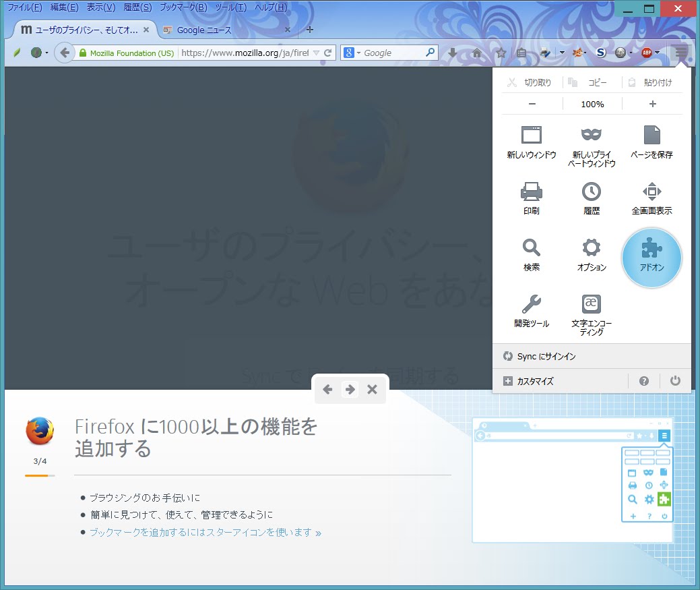Click the hamburger menu button

pos(681,53)
